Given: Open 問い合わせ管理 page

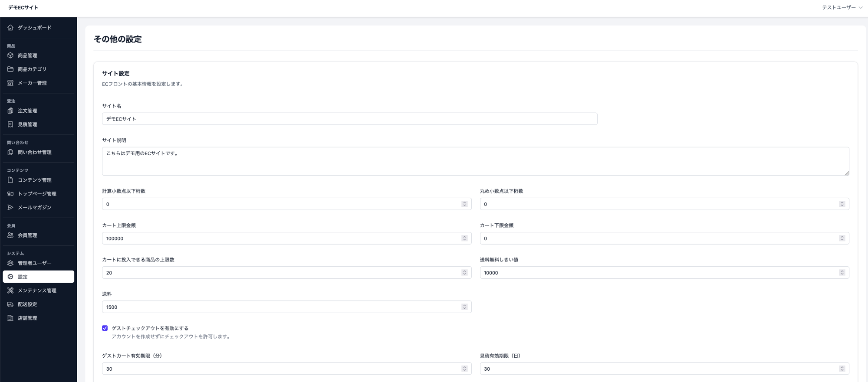Looking at the screenshot, I should coord(39,152).
